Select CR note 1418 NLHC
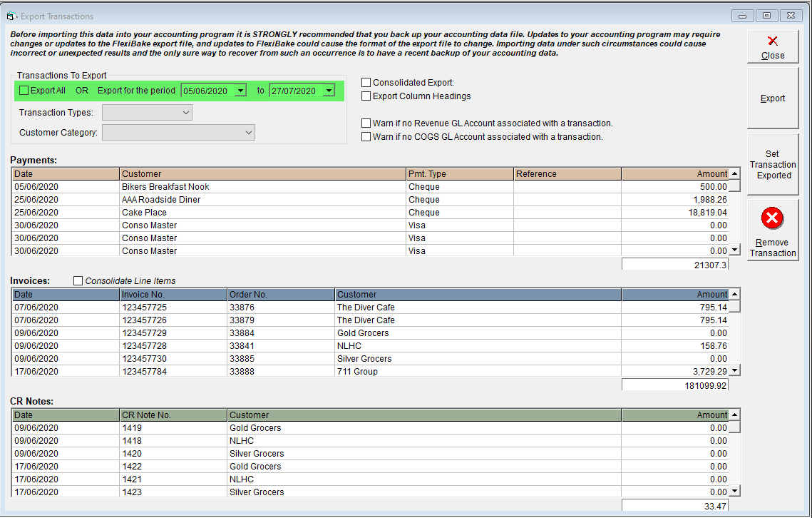 point(370,441)
